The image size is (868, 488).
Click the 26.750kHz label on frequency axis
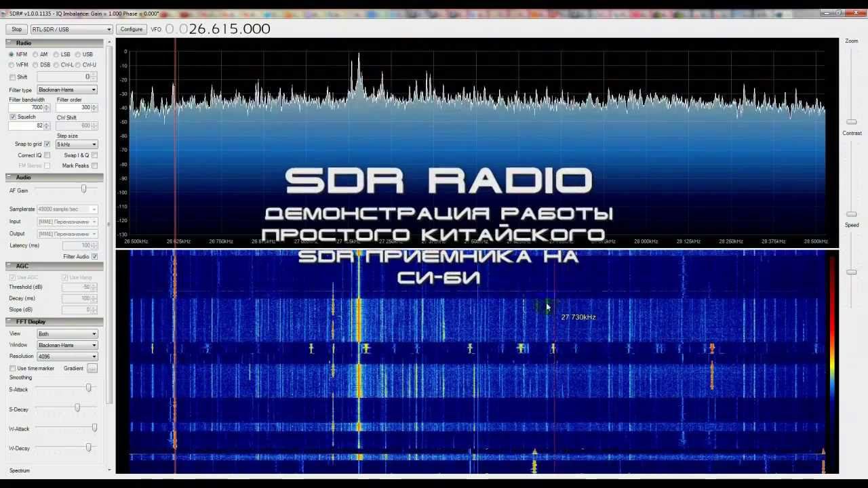tap(221, 241)
